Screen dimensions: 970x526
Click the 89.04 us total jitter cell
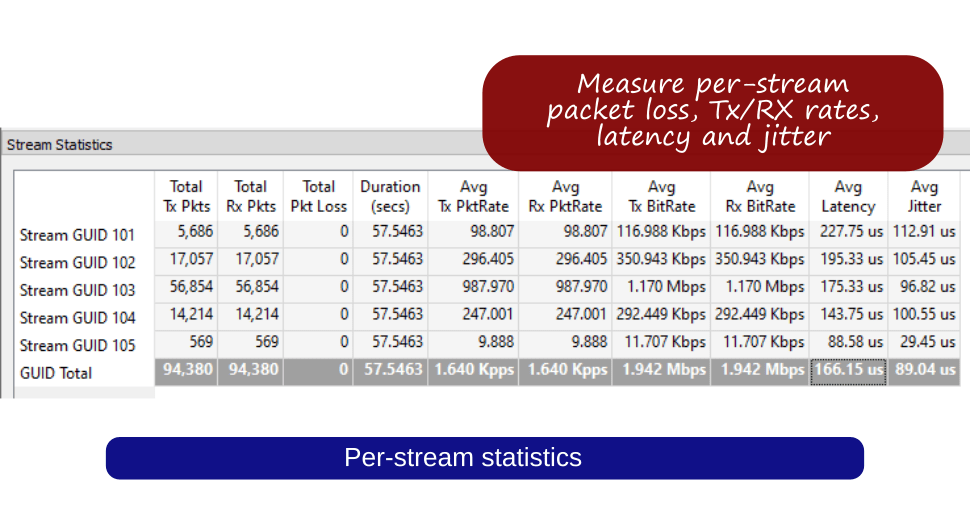pos(924,372)
